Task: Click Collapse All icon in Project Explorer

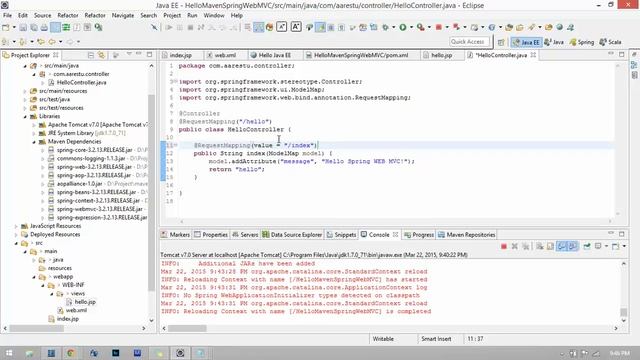Action: [x=91, y=55]
